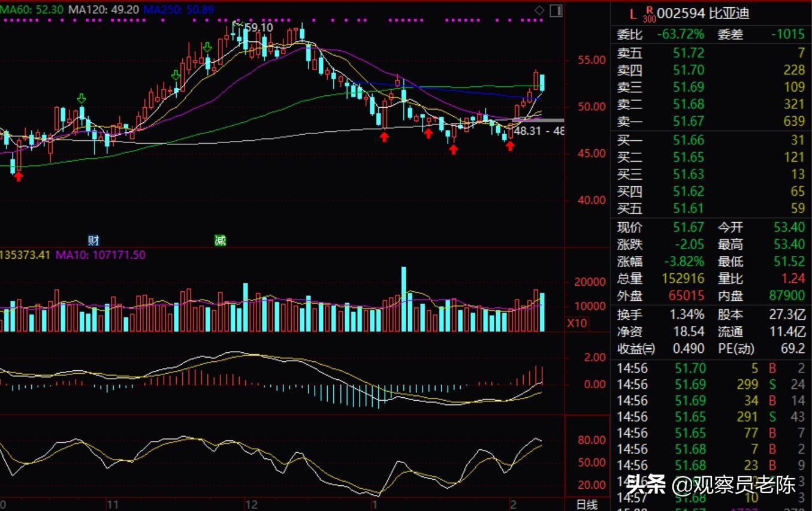The height and width of the screenshot is (511, 812).
Task: Select the 卖五 row at 51.72
Action: point(689,53)
